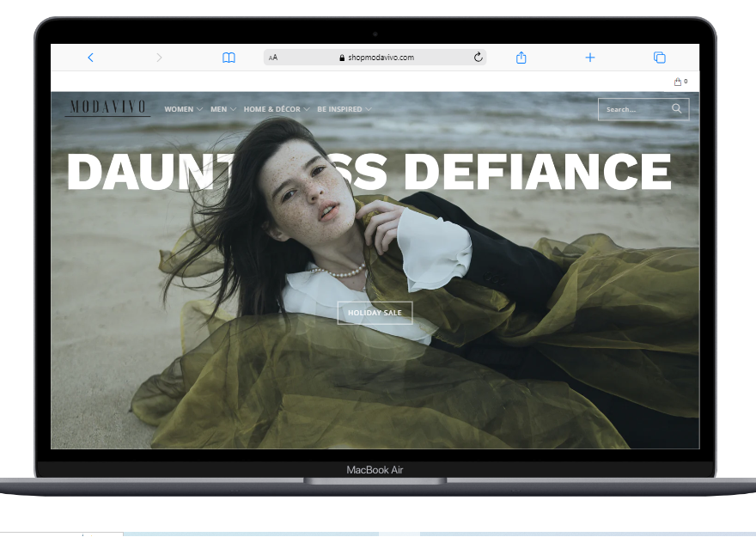The height and width of the screenshot is (537, 756).
Task: Click the MODAVIVO logo link
Action: tap(107, 107)
